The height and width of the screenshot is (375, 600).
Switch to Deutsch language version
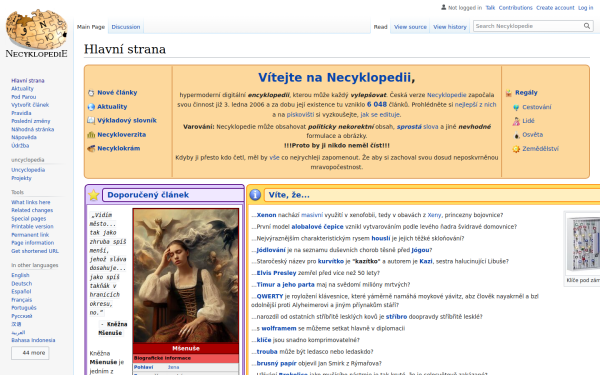pyautogui.click(x=21, y=284)
